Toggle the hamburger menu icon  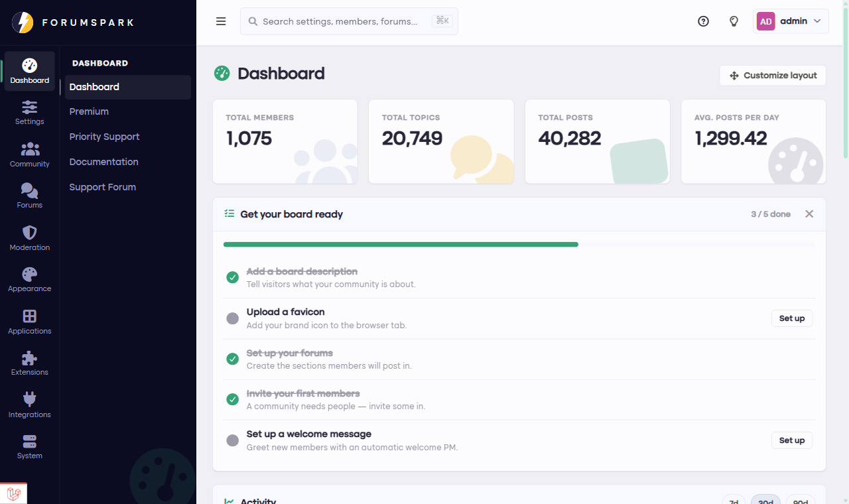[x=221, y=21]
